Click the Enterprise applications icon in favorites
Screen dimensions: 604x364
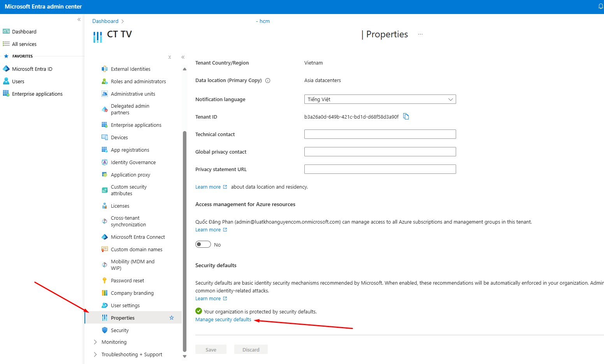tap(6, 94)
